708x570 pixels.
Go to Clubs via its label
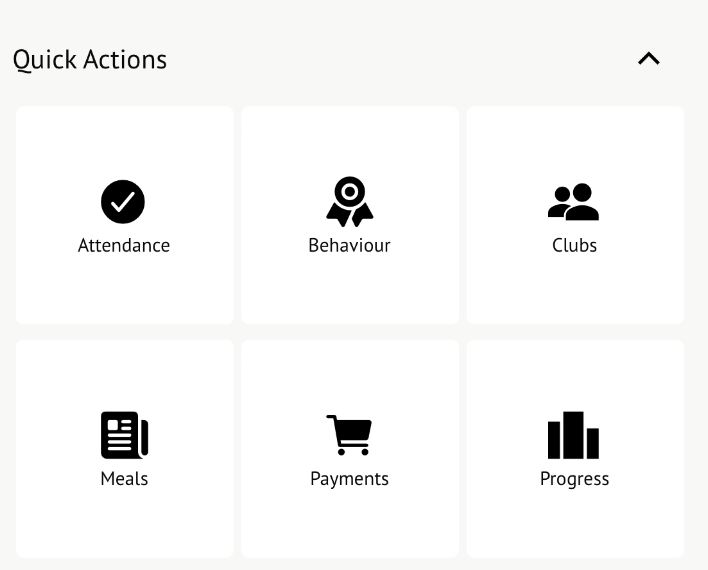(x=574, y=246)
